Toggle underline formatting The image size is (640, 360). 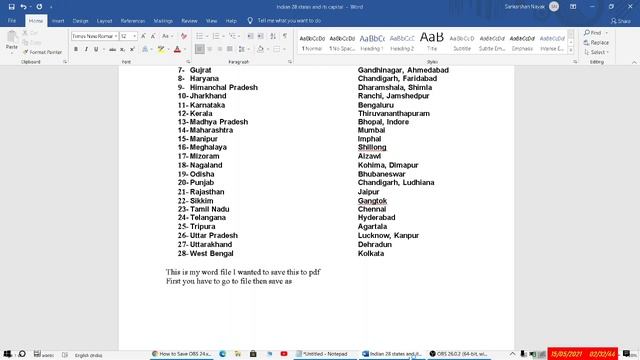click(96, 49)
